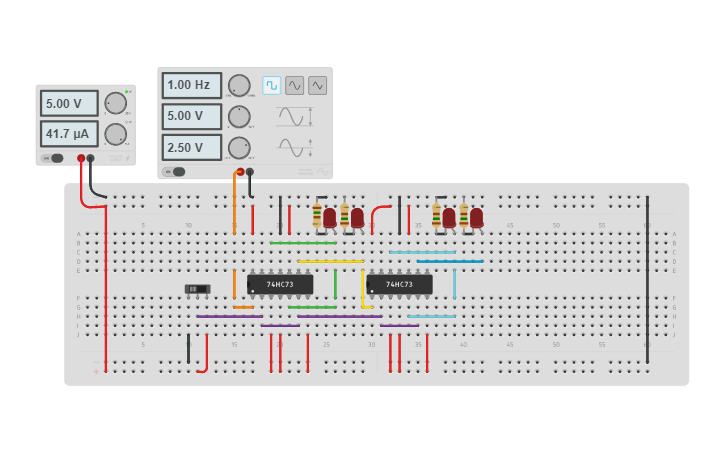
Task: Turn the function generator frequency knob
Action: click(x=239, y=86)
